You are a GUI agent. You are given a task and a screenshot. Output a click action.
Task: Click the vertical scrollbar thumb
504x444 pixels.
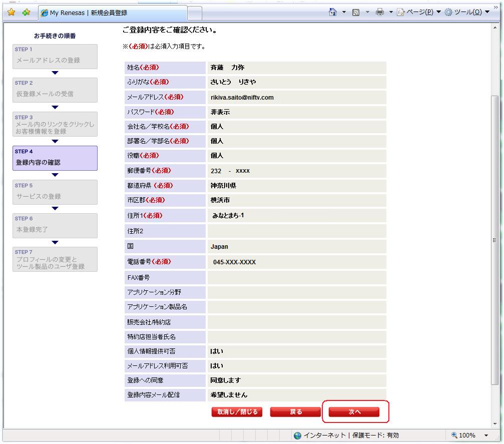495,240
